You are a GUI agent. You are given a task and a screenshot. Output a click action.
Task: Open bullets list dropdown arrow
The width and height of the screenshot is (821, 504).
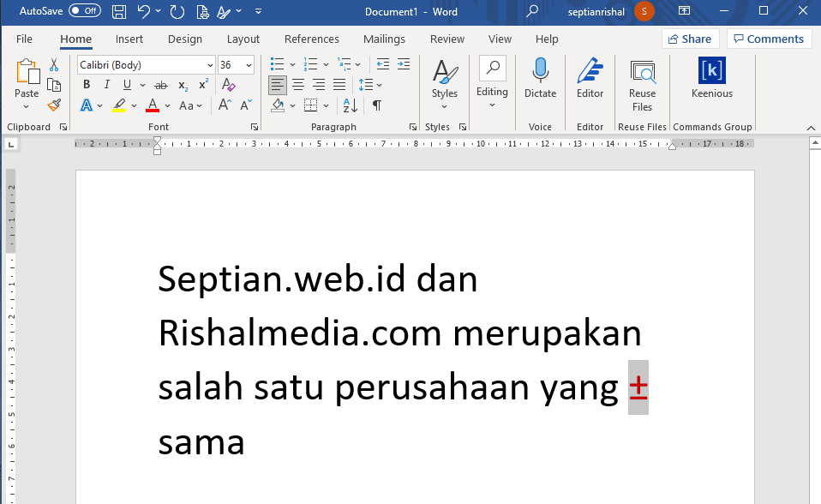click(x=292, y=65)
